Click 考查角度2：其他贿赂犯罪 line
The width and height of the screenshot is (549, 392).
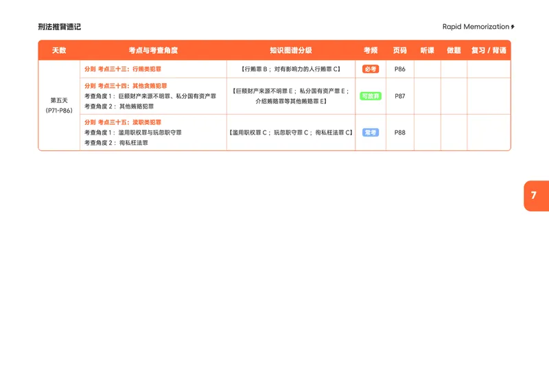point(119,106)
